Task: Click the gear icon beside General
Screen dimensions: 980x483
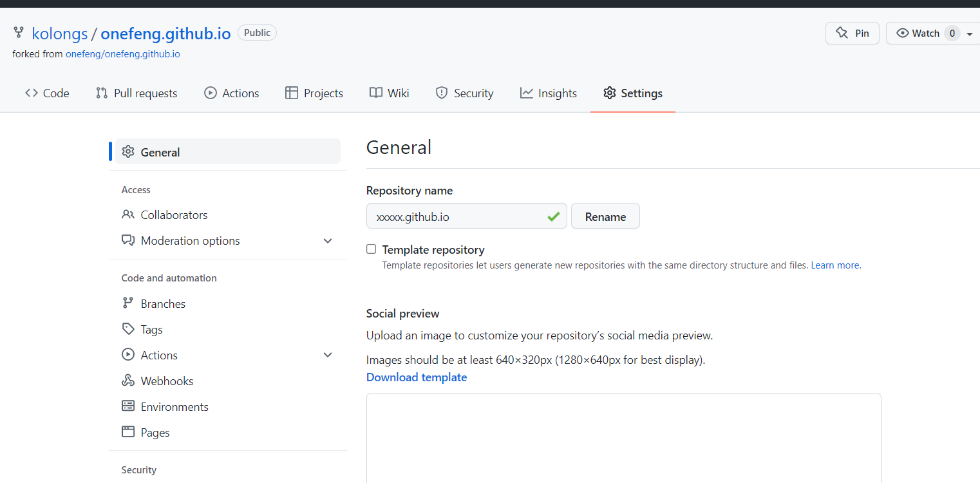Action: pos(128,152)
